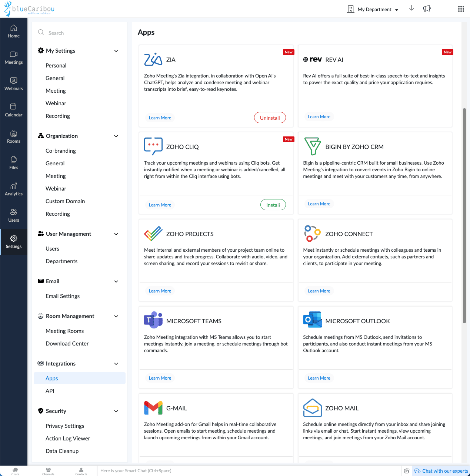
Task: Go to Meetings in the sidebar
Action: pos(14,57)
